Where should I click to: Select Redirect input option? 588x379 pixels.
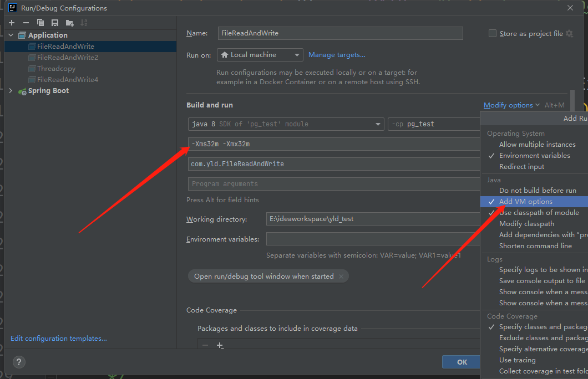pyautogui.click(x=534, y=166)
